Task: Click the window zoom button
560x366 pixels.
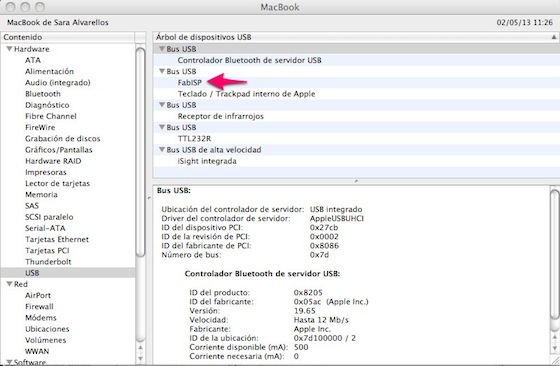Action: (40, 7)
